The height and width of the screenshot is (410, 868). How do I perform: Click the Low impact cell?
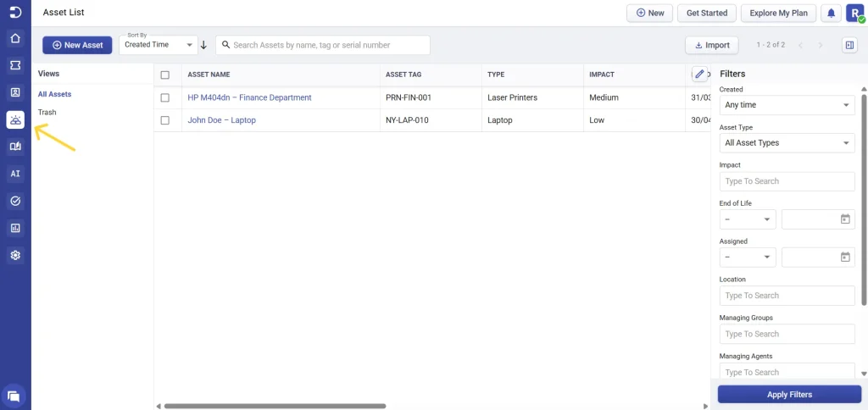pyautogui.click(x=597, y=120)
